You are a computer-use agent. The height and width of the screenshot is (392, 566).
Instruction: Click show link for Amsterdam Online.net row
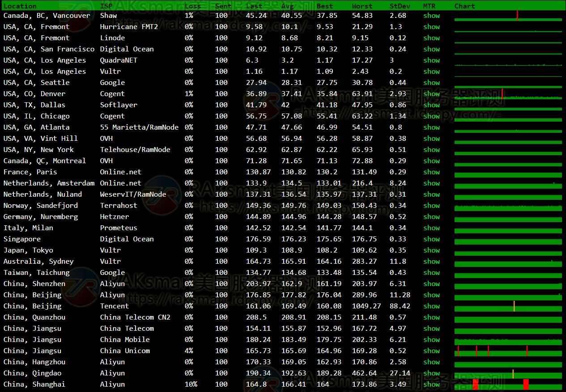pyautogui.click(x=431, y=183)
